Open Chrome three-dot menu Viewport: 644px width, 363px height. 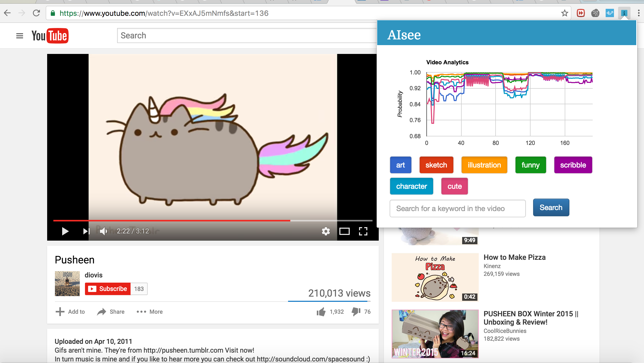(x=639, y=13)
